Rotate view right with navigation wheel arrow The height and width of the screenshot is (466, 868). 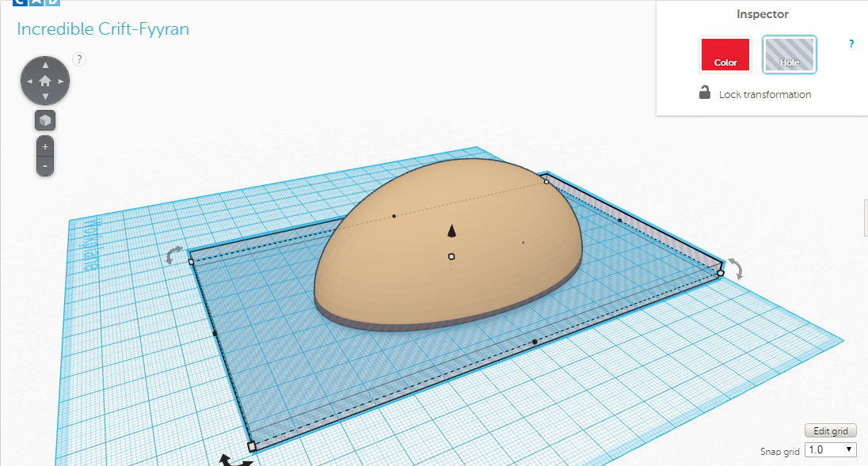pos(61,81)
